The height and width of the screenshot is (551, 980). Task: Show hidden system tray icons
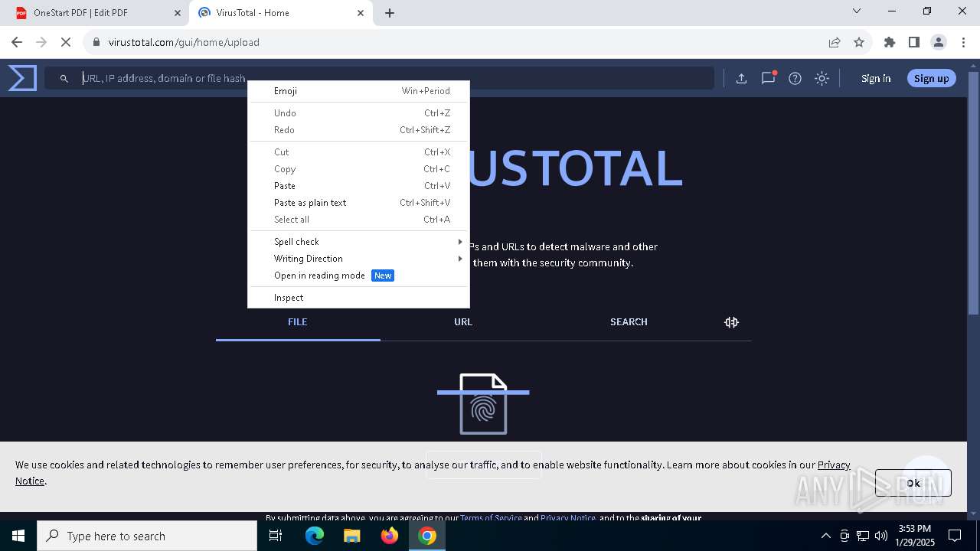pos(825,536)
